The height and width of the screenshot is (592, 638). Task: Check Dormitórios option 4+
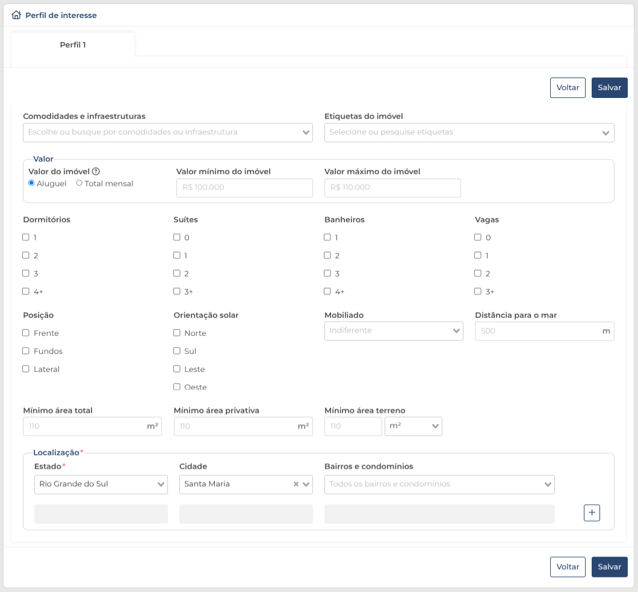[26, 291]
